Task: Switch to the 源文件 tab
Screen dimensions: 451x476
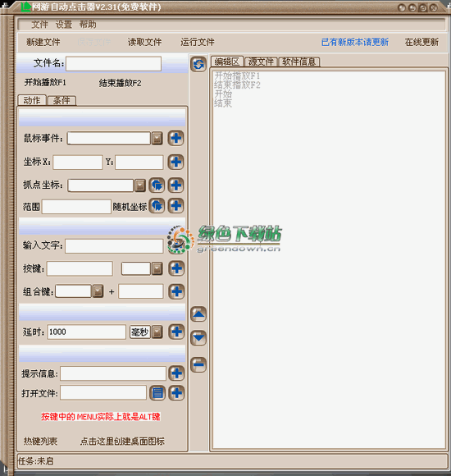Action: [x=261, y=62]
